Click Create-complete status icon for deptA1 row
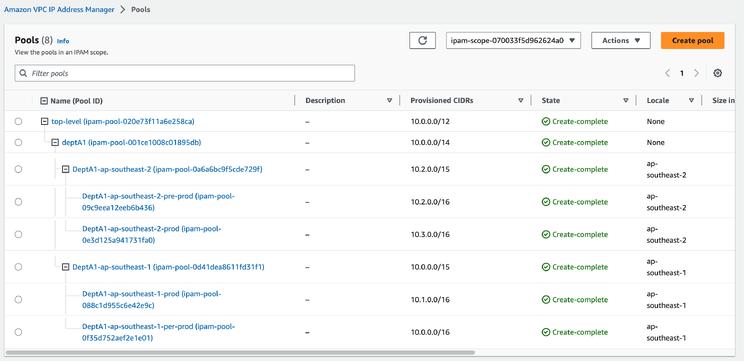This screenshot has width=744, height=361. click(546, 142)
